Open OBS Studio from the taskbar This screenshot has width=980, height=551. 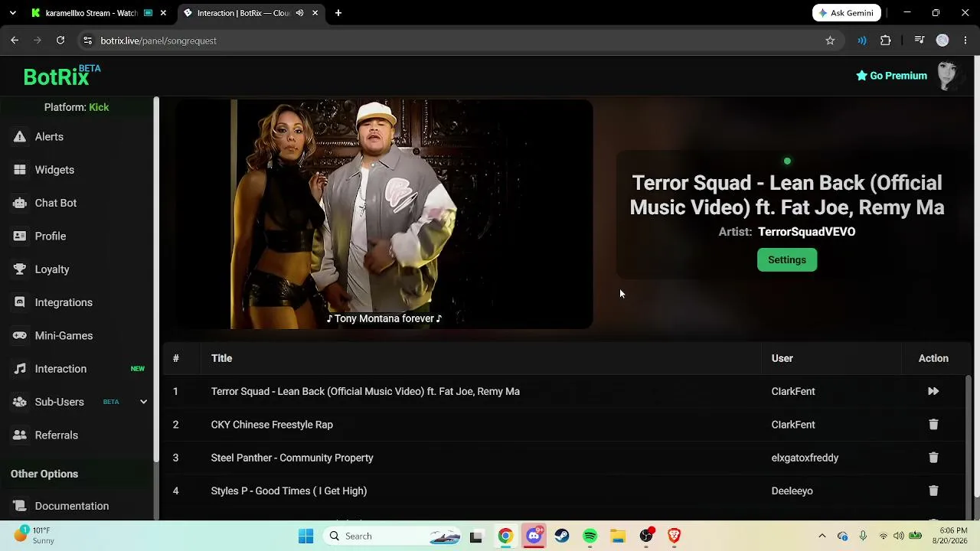[x=646, y=536]
